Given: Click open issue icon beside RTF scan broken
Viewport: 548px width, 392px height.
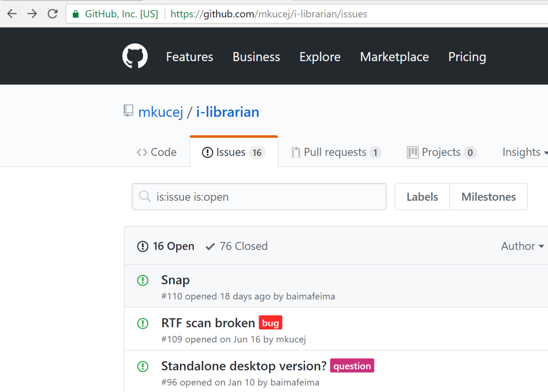Looking at the screenshot, I should [x=143, y=324].
